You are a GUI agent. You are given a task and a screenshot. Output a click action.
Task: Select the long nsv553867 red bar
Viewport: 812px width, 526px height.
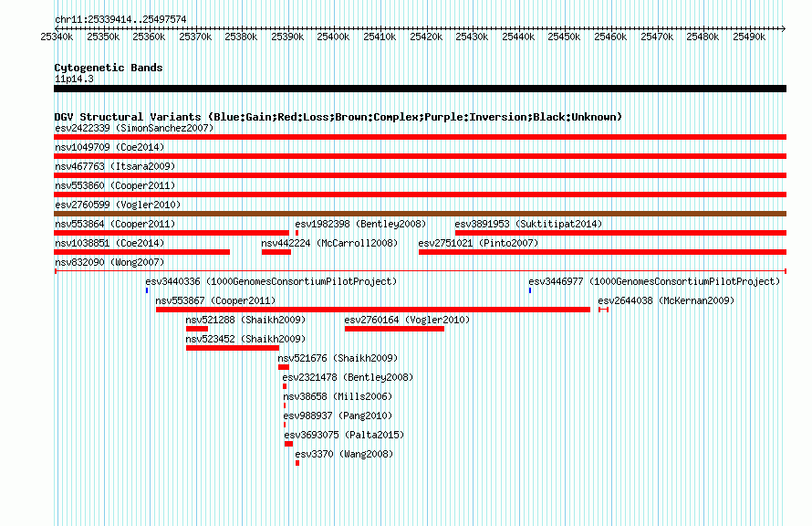(x=373, y=310)
